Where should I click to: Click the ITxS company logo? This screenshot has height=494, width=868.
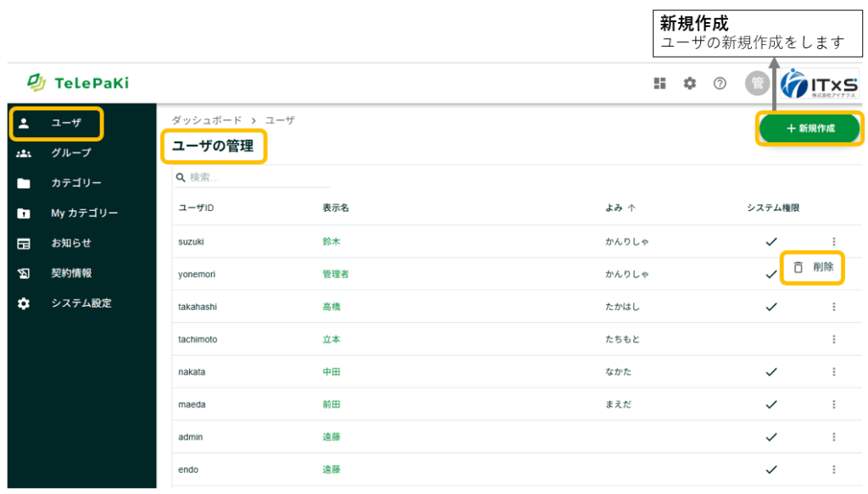click(x=819, y=85)
